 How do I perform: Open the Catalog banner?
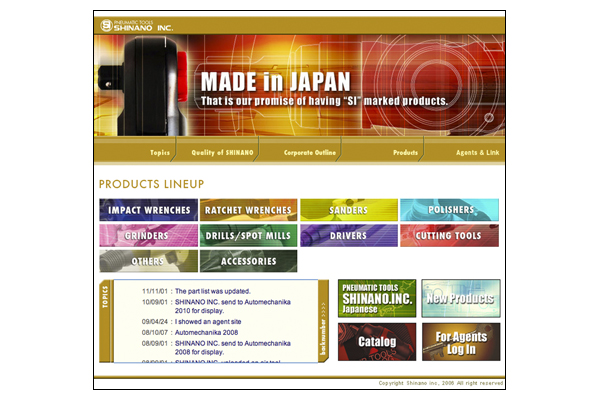(377, 342)
